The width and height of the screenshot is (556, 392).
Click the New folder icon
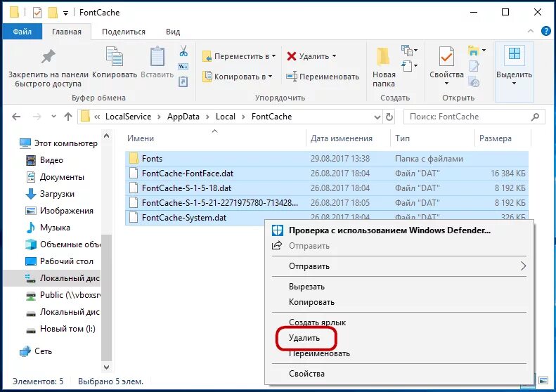tap(383, 56)
